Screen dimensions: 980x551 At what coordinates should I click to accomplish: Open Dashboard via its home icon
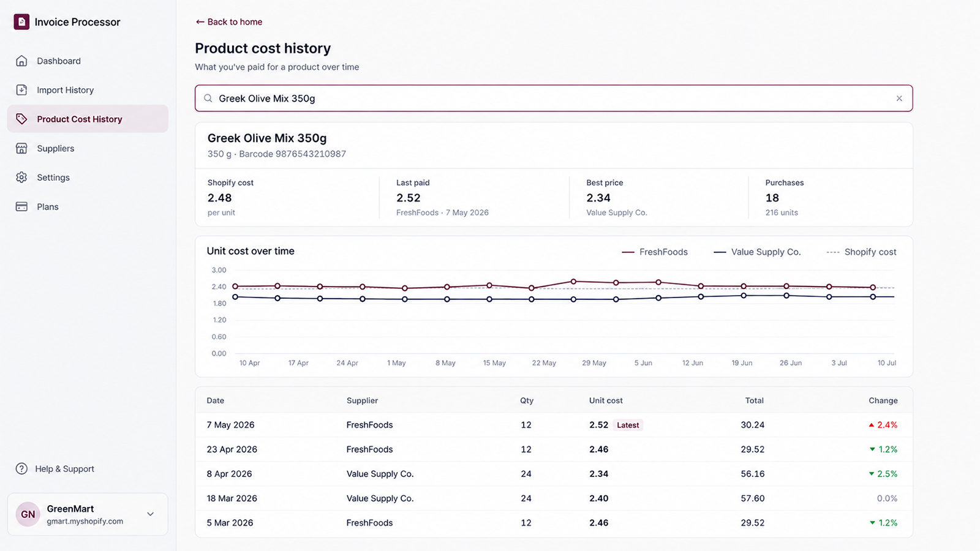click(x=21, y=61)
